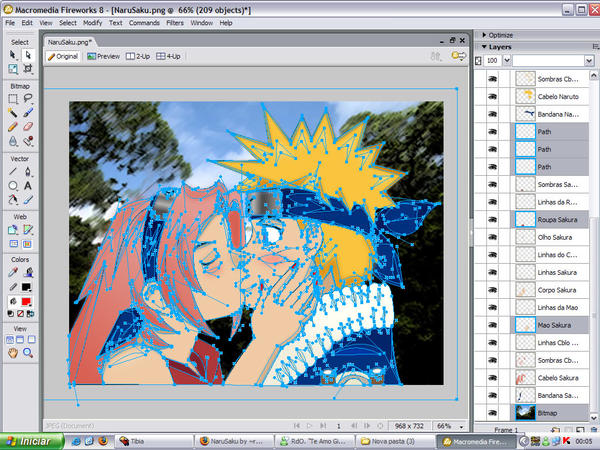This screenshot has height=450, width=600.
Task: Activate the Magic Wand tool
Action: coord(13,112)
